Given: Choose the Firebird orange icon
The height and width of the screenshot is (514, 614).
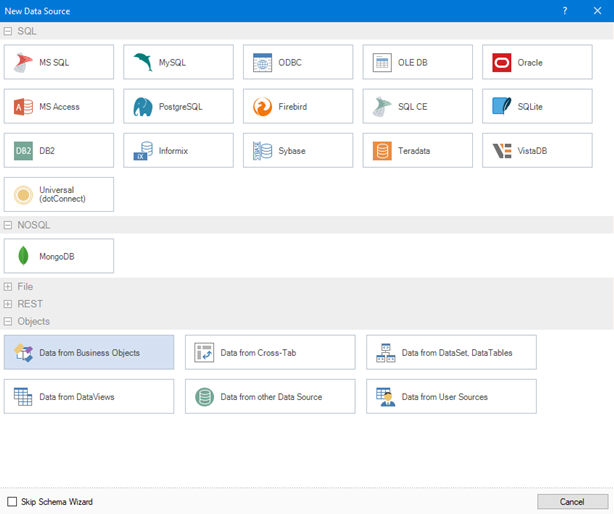Looking at the screenshot, I should coord(262,106).
